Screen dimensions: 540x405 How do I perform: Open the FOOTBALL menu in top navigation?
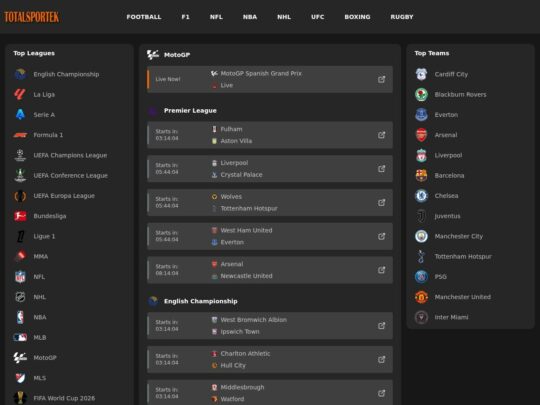(144, 17)
